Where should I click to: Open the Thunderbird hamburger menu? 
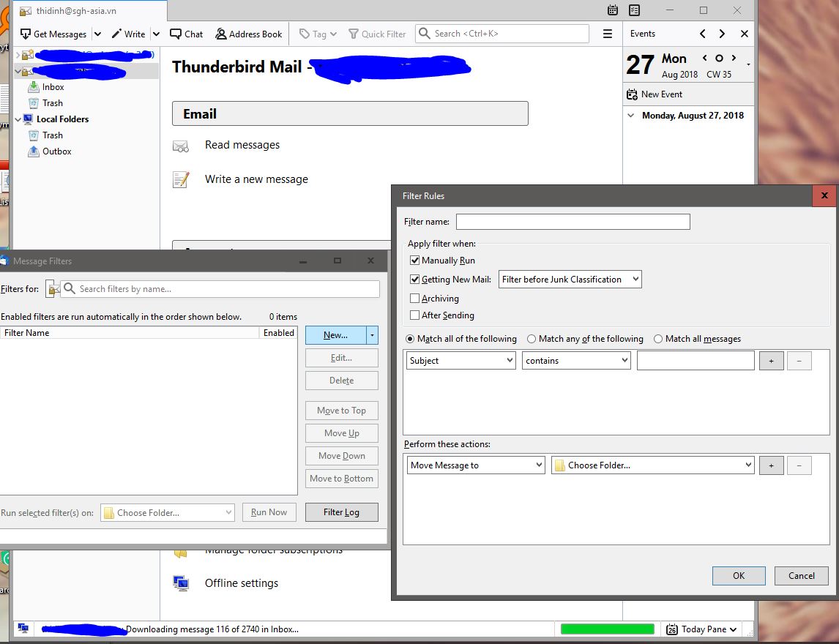[x=608, y=34]
